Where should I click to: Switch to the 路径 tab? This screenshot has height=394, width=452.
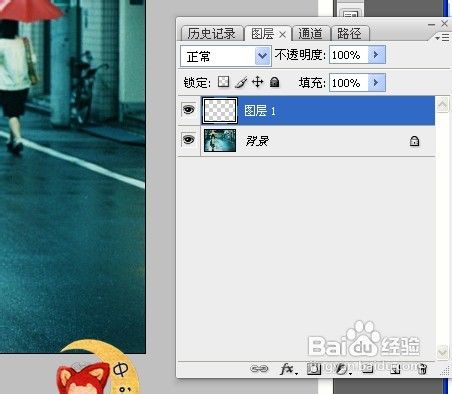[349, 33]
